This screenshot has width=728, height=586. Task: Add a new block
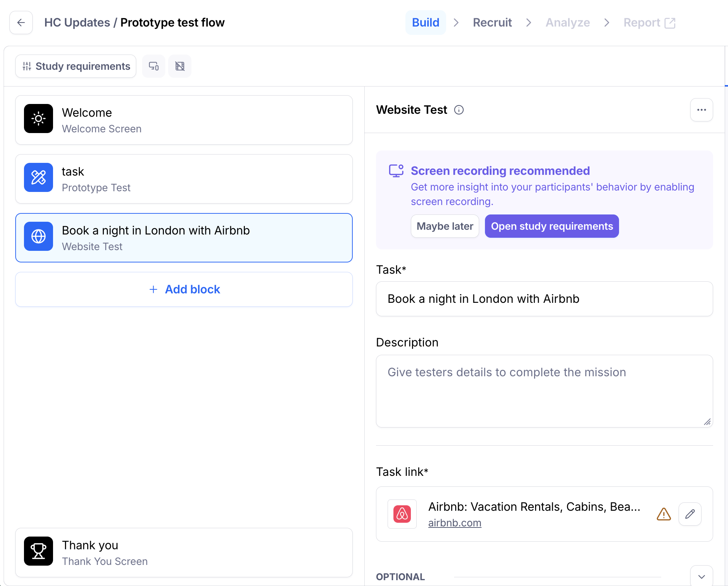(x=184, y=289)
